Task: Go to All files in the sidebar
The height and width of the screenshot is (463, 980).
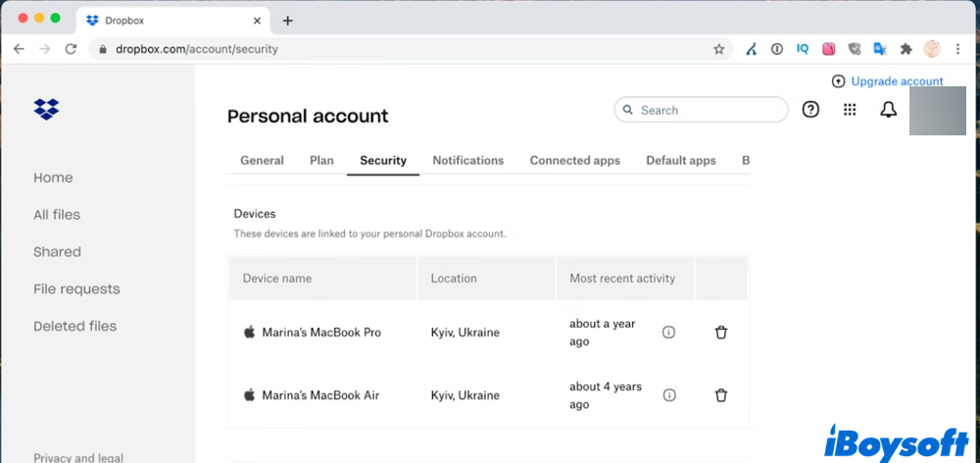Action: [x=57, y=215]
